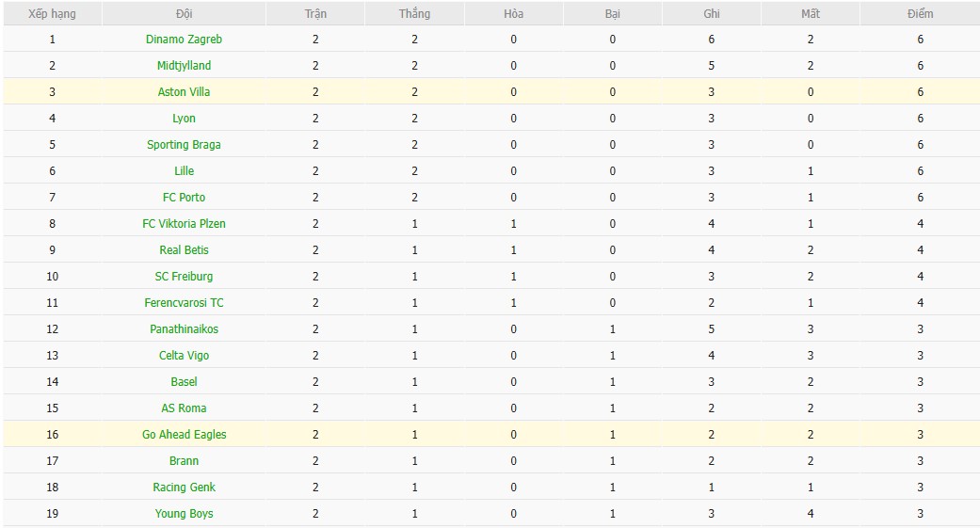The height and width of the screenshot is (528, 980).
Task: Open the Celta Vigo link
Action: 184,356
